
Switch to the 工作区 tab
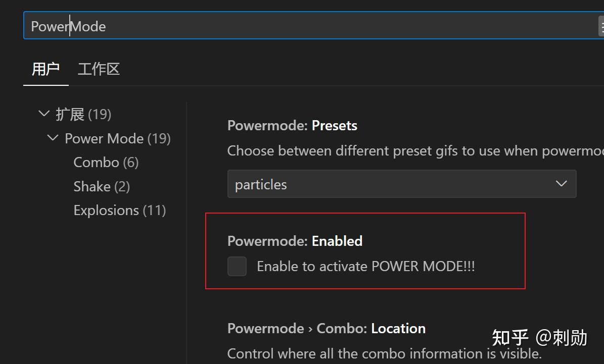(98, 69)
